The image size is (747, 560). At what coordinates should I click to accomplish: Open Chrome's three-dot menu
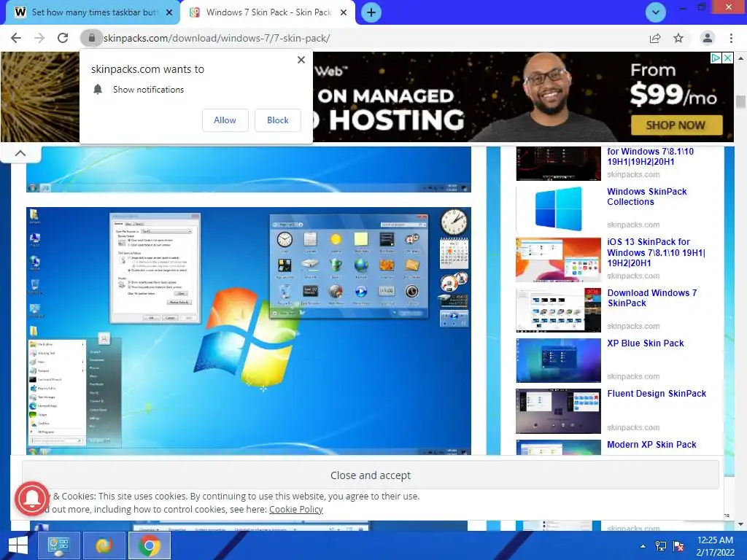[731, 38]
